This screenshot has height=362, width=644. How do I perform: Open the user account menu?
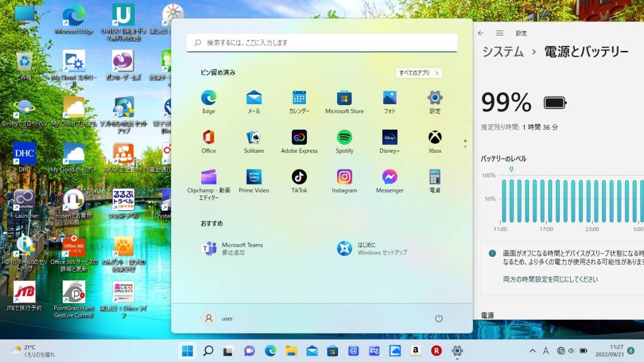point(217,318)
